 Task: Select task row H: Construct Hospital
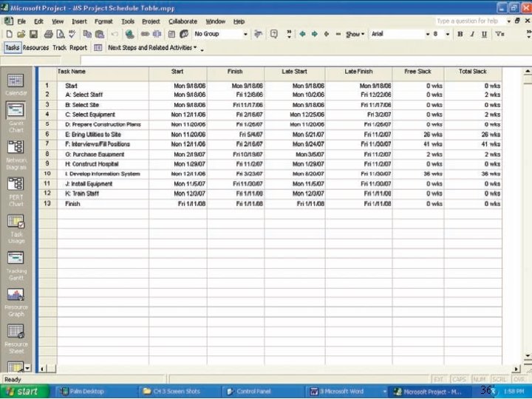(x=270, y=164)
